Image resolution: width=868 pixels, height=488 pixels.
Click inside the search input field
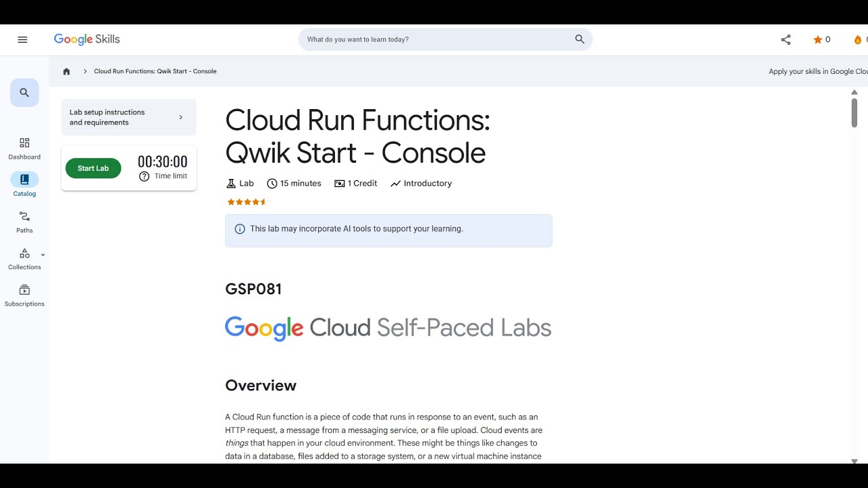(434, 39)
